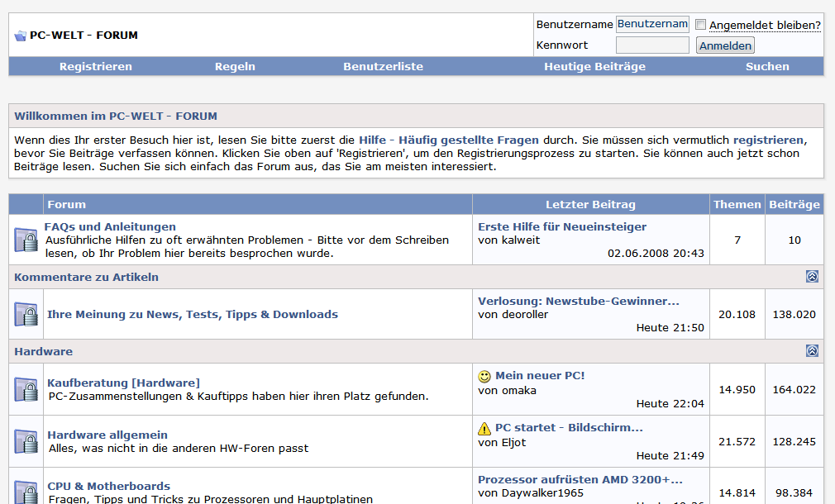
Task: Click the Anmelden button
Action: [x=725, y=45]
